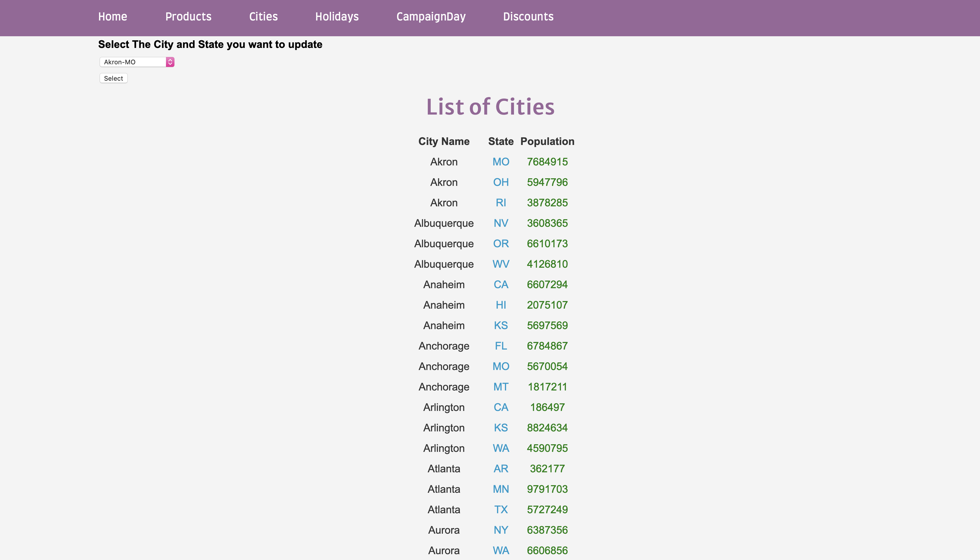Click the State column header
The height and width of the screenshot is (560, 980).
(x=501, y=141)
